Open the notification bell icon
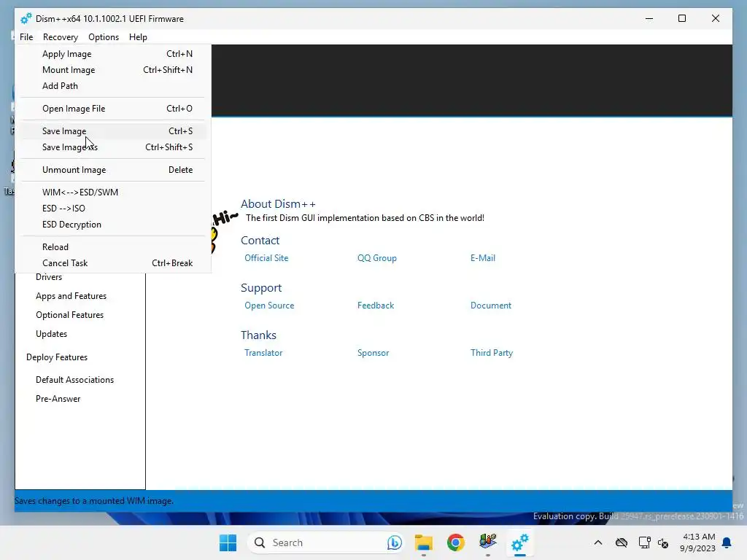Viewport: 747px width, 560px height. coord(727,542)
